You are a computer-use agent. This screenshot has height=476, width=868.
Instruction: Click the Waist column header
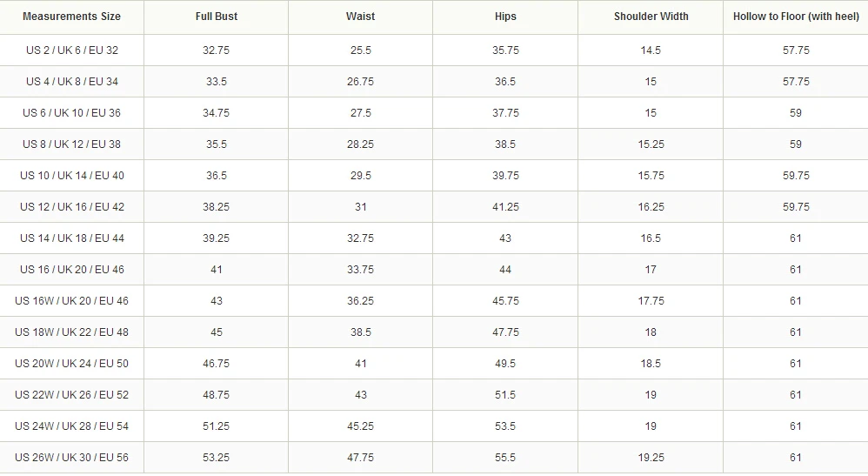pyautogui.click(x=360, y=17)
